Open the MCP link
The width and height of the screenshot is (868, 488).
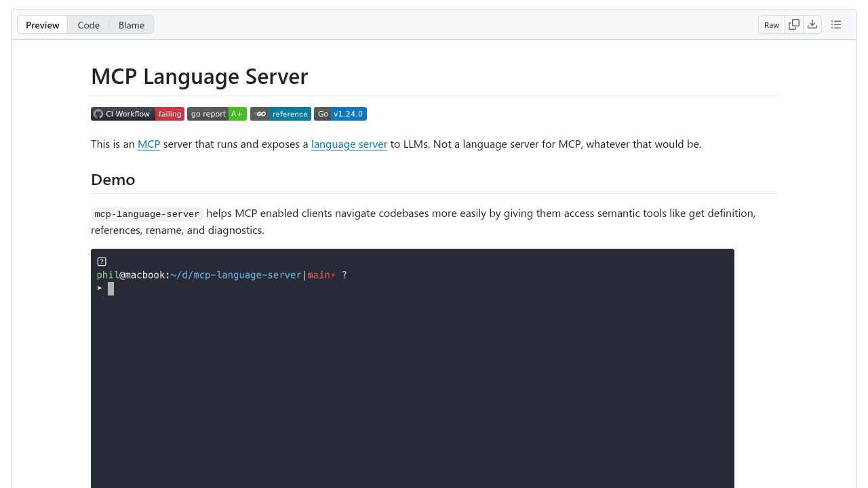point(149,144)
